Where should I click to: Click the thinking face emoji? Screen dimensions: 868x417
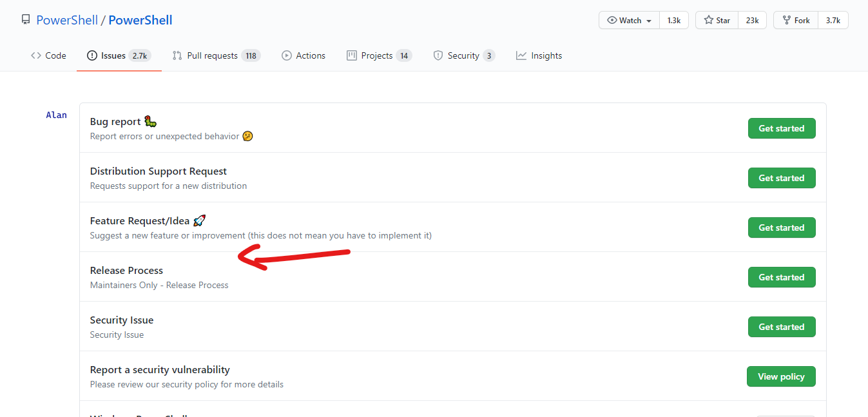(247, 136)
